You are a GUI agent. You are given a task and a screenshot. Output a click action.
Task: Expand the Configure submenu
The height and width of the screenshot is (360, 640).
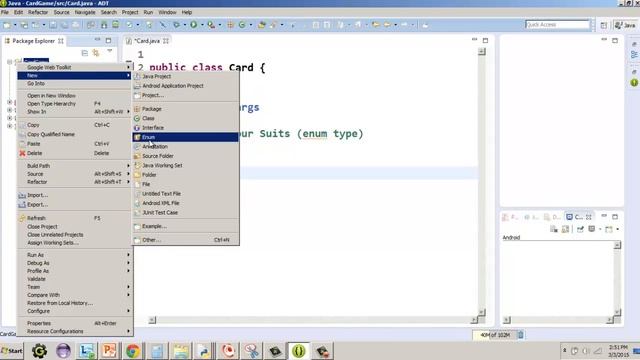pyautogui.click(x=75, y=311)
